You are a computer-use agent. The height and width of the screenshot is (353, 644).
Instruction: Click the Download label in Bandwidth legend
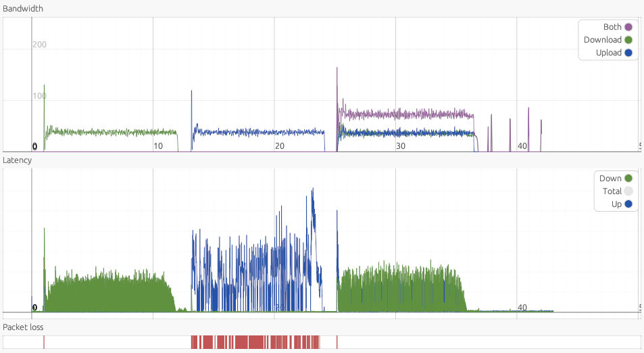[x=603, y=40]
